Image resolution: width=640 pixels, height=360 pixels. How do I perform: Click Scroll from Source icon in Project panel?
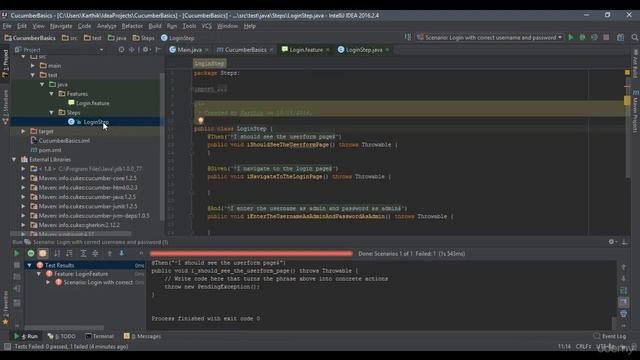tap(121, 50)
